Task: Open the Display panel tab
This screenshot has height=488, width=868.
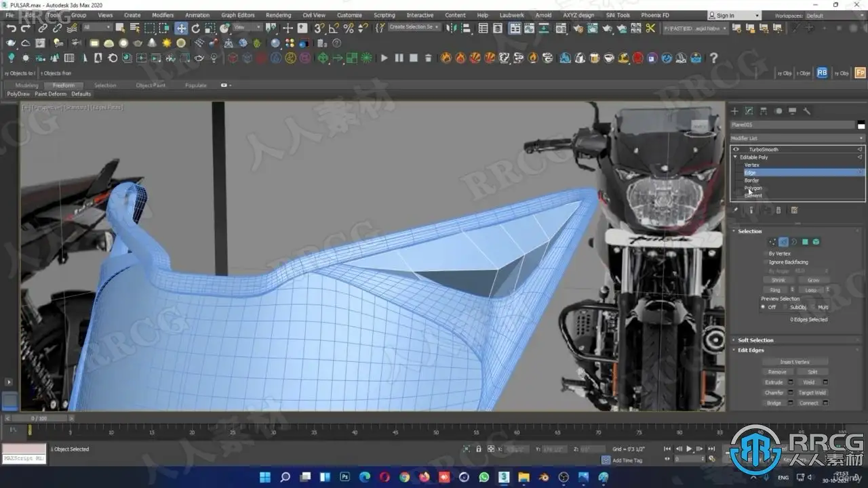Action: pyautogui.click(x=792, y=111)
